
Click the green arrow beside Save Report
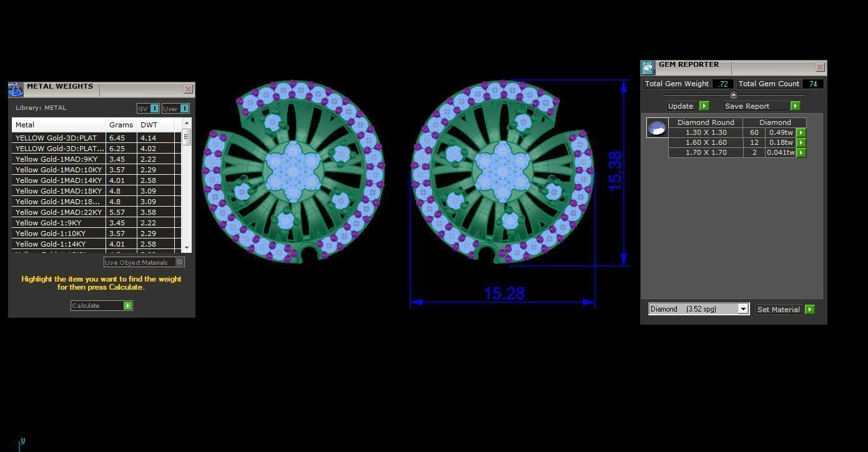795,106
